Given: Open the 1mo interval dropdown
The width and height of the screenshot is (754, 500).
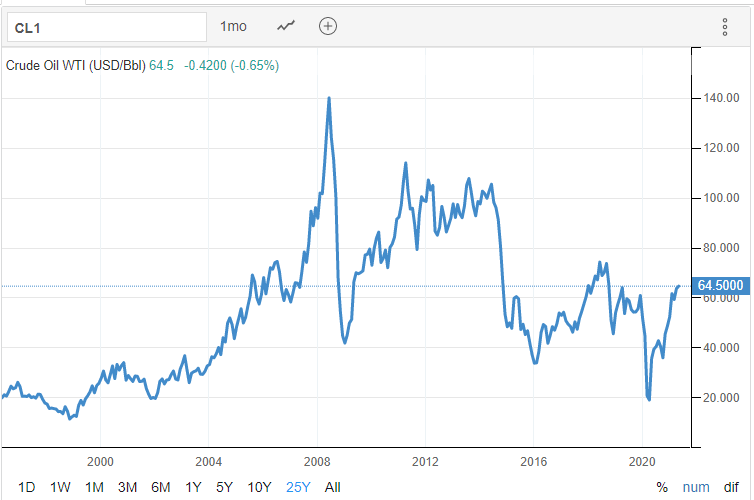Looking at the screenshot, I should tap(233, 26).
